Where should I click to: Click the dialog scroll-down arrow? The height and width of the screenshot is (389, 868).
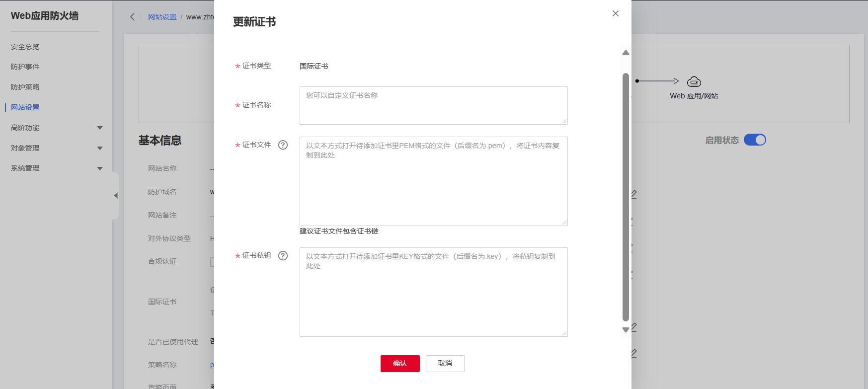[626, 330]
